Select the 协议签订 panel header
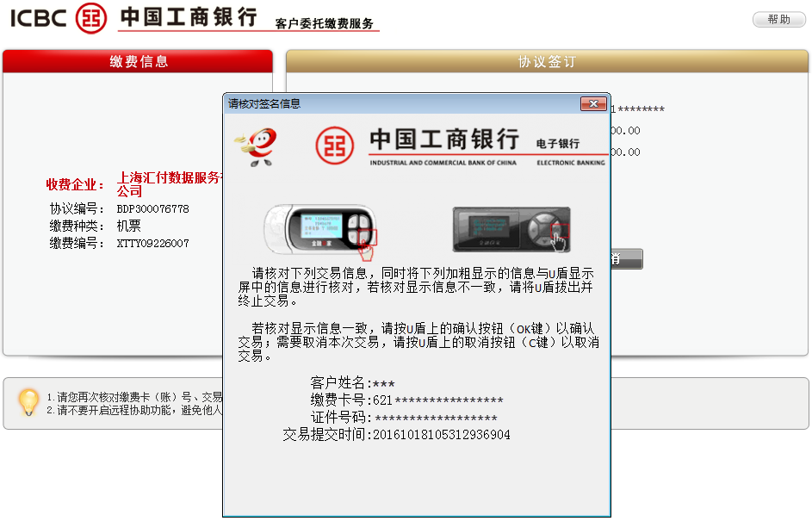This screenshot has height=521, width=812. [547, 61]
